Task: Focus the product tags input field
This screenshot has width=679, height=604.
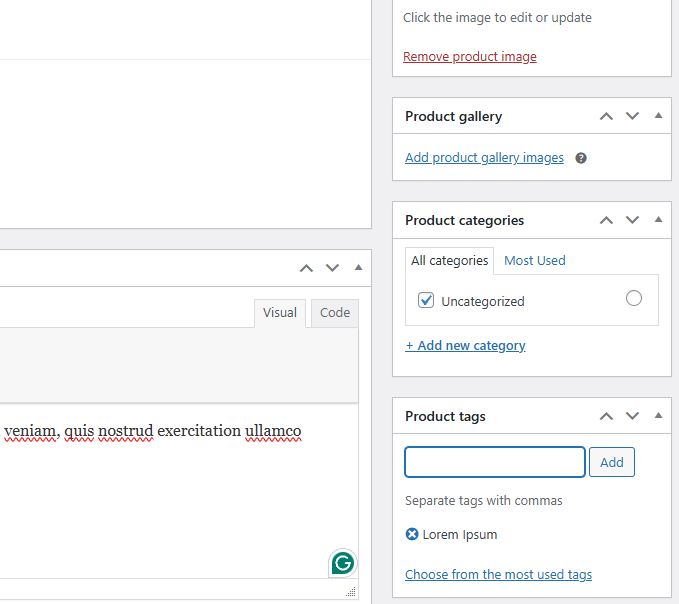Action: pos(495,462)
